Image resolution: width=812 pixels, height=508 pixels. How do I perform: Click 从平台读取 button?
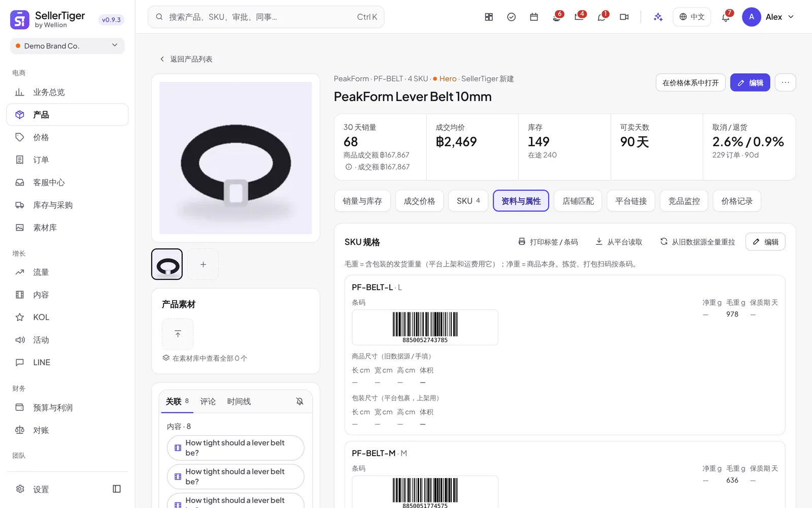(x=619, y=242)
